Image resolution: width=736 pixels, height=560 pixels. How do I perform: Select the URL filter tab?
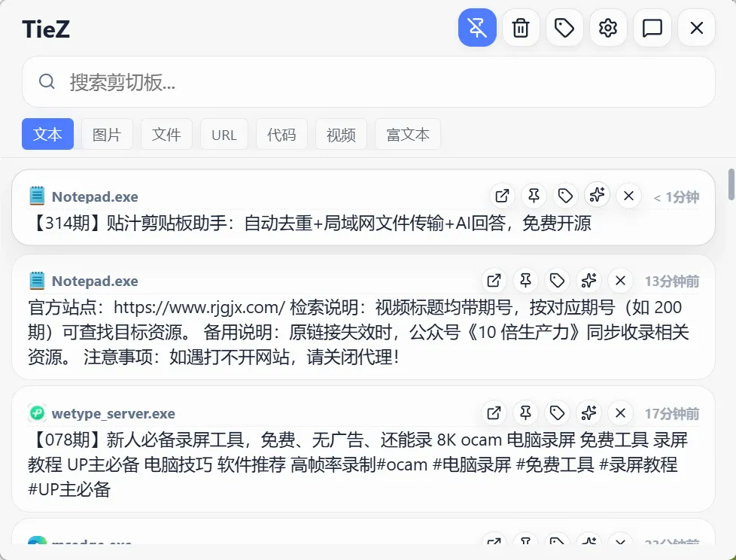tap(224, 134)
